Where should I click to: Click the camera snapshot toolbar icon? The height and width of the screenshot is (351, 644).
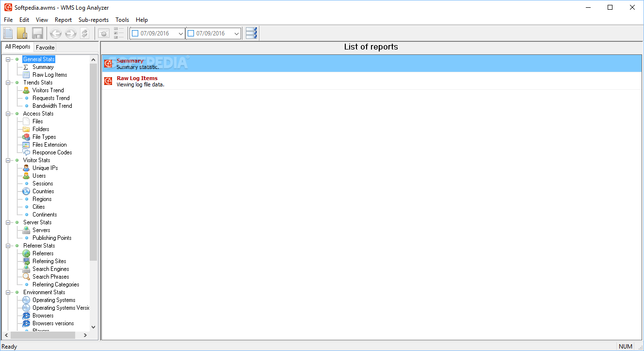tap(104, 33)
